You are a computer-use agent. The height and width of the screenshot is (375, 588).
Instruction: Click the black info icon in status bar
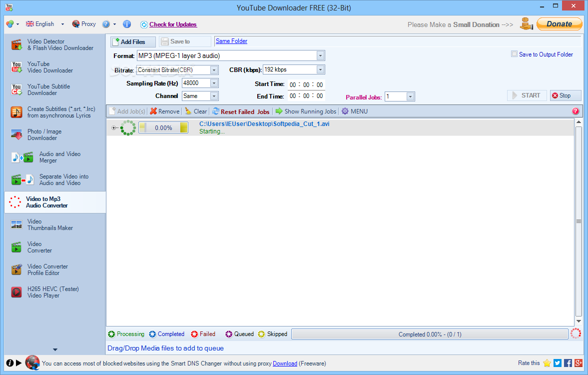(x=10, y=363)
